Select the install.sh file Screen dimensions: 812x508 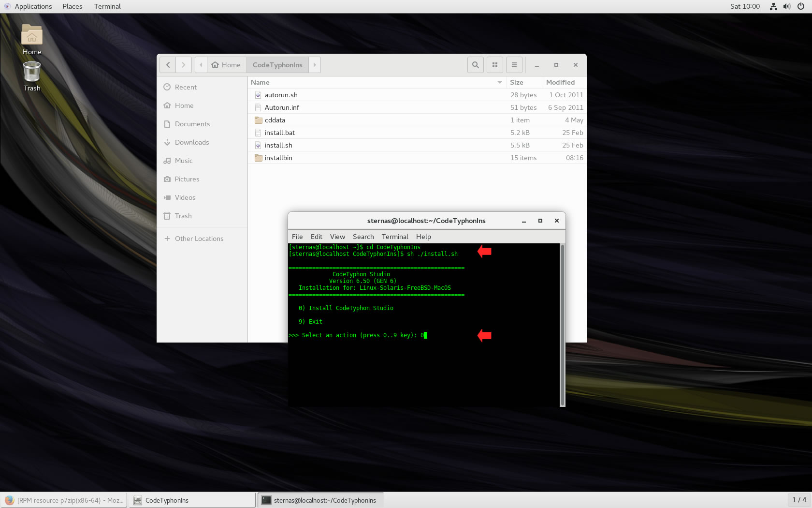417,145
